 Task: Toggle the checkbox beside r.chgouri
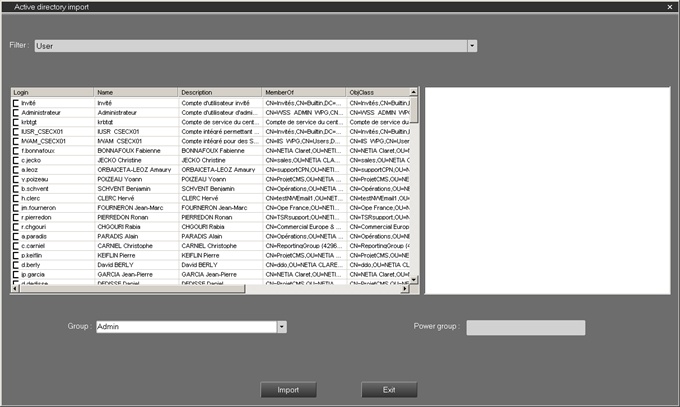pos(16,226)
